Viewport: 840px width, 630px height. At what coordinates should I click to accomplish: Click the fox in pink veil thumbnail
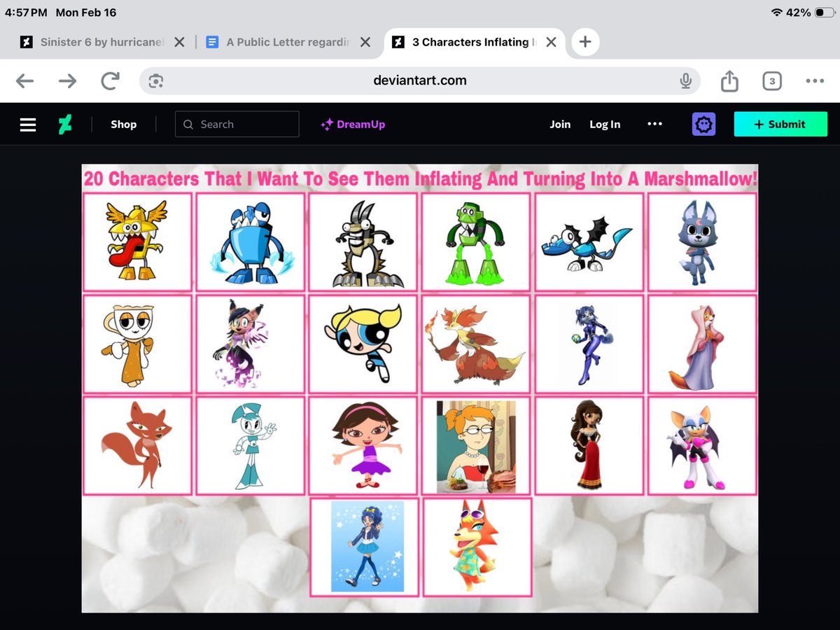coord(702,344)
